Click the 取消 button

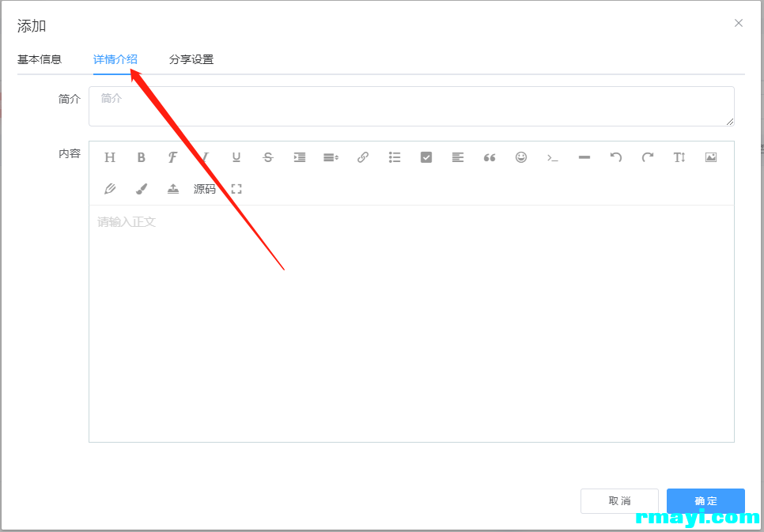[x=619, y=501]
